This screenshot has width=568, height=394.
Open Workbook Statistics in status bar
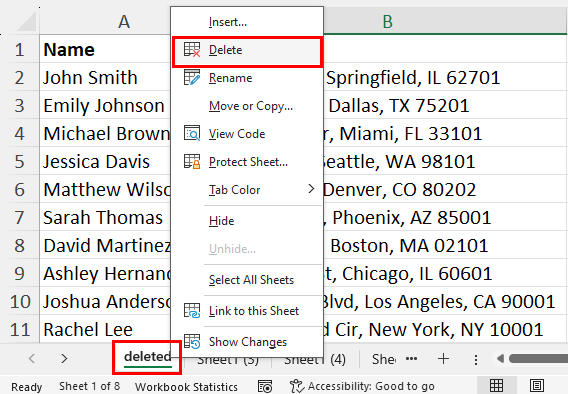pos(186,387)
